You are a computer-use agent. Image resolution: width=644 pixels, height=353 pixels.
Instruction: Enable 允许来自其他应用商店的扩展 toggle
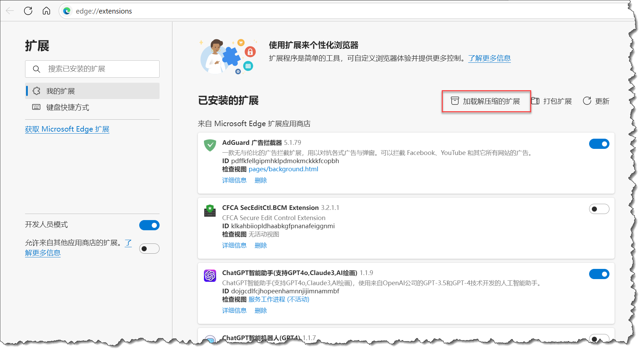click(x=149, y=249)
